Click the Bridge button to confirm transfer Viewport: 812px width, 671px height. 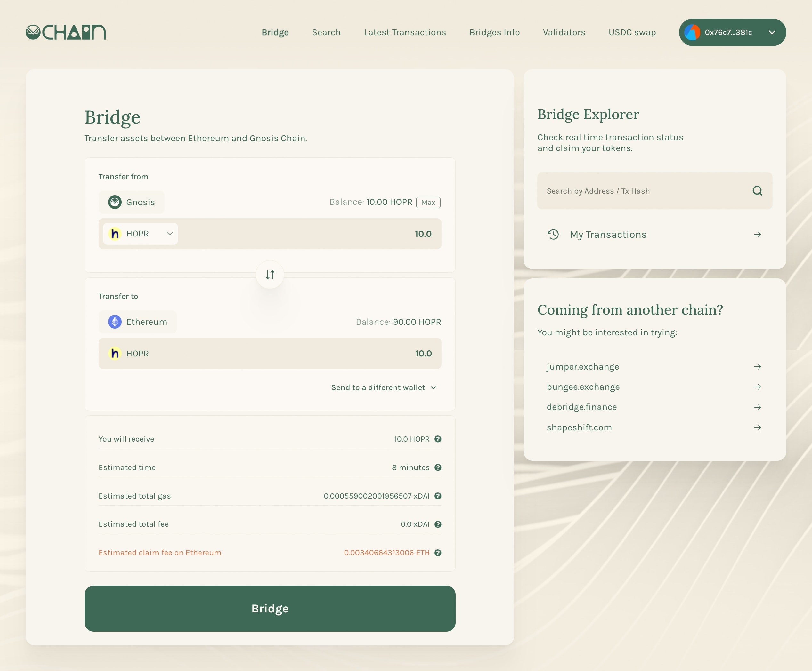pos(270,608)
